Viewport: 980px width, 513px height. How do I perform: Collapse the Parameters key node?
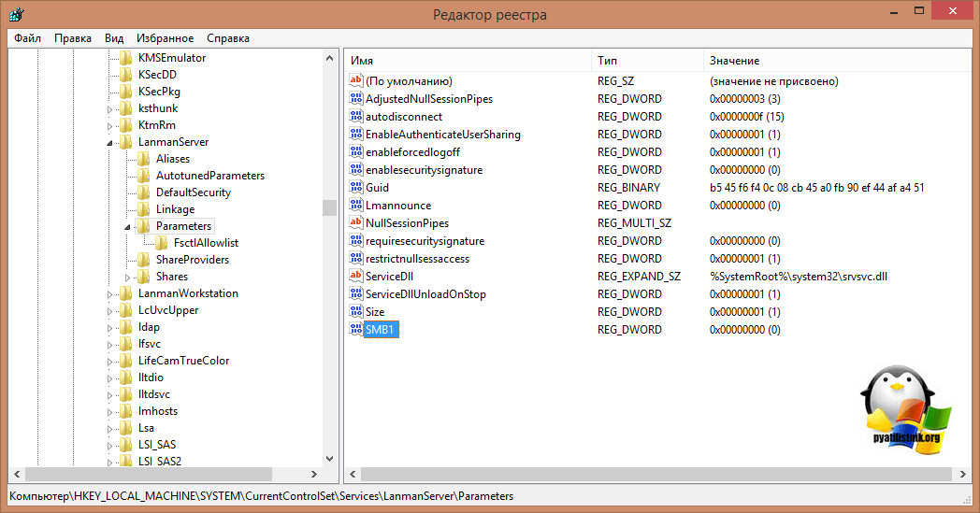pos(128,227)
